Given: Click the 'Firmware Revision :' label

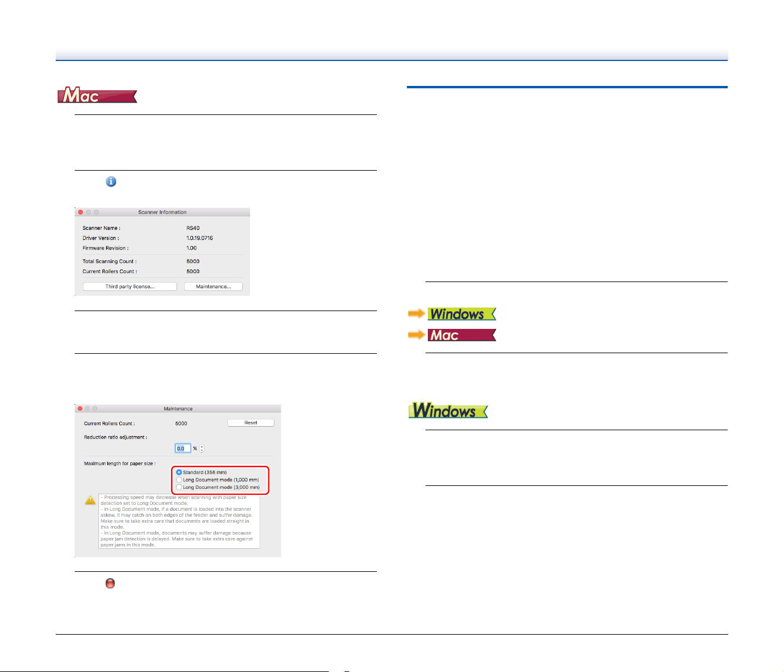Looking at the screenshot, I should (105, 248).
